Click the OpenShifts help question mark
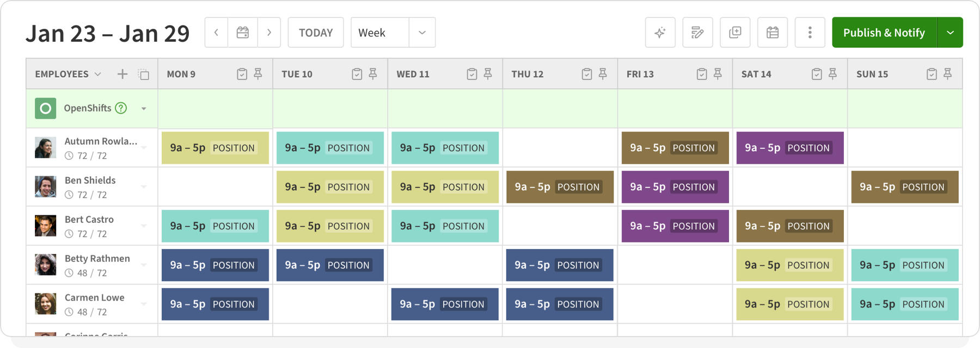Screen dimensions: 980x348 click(x=121, y=108)
